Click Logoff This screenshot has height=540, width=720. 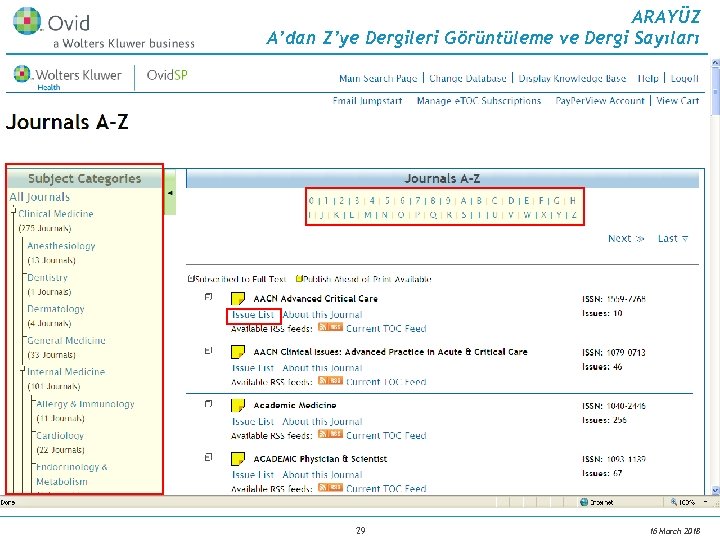click(685, 79)
